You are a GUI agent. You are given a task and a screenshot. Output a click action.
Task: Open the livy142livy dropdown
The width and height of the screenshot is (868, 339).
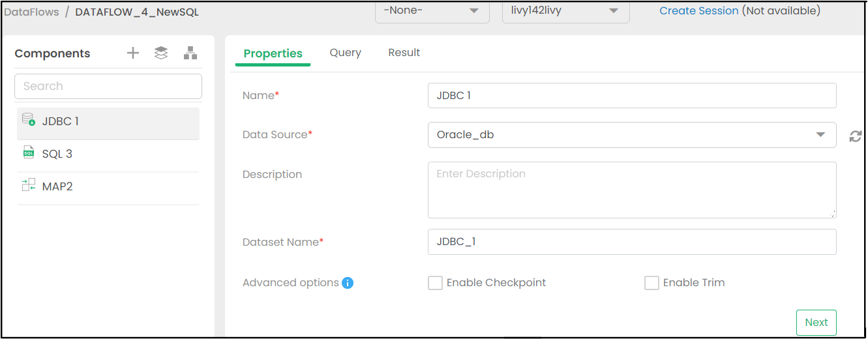click(565, 11)
